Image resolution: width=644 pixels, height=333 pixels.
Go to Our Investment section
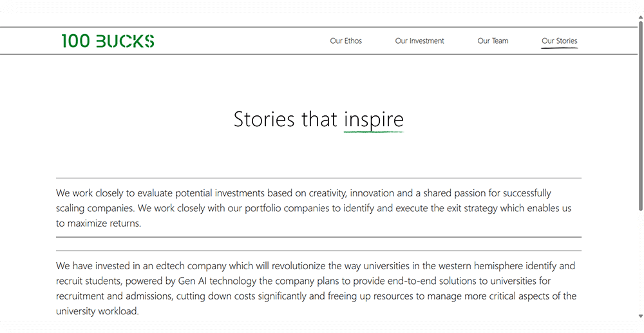click(419, 41)
